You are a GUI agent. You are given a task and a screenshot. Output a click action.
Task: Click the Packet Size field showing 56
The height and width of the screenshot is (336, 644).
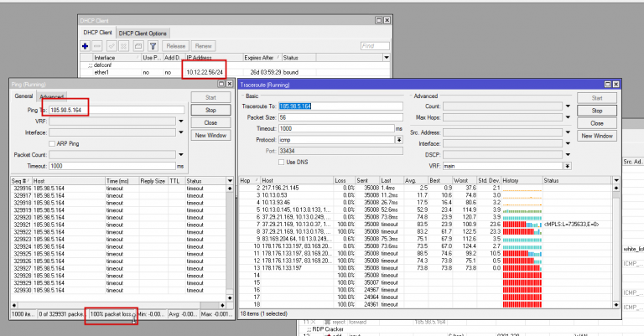tap(340, 117)
